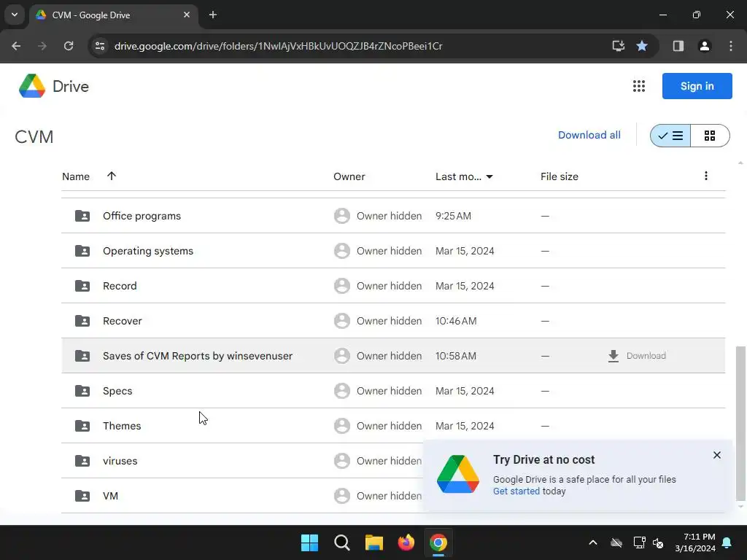Select the Specs folder name
Screen dimensions: 747x560
coord(117,391)
